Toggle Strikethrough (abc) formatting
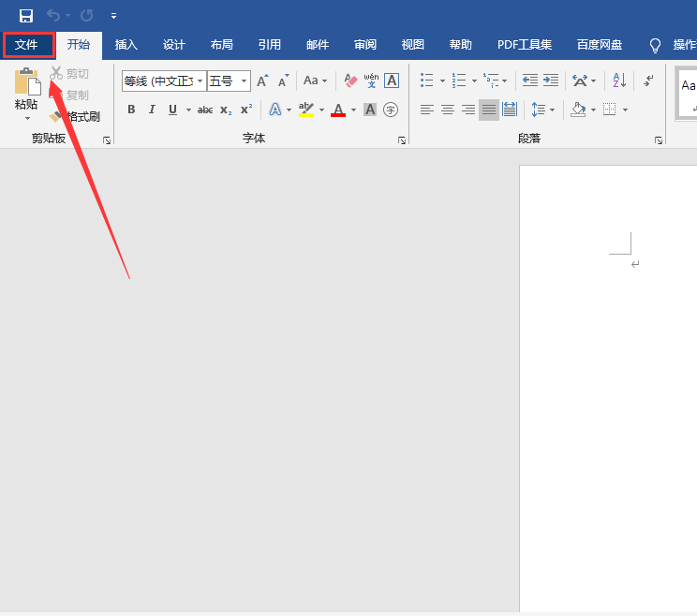This screenshot has height=616, width=697. (205, 110)
